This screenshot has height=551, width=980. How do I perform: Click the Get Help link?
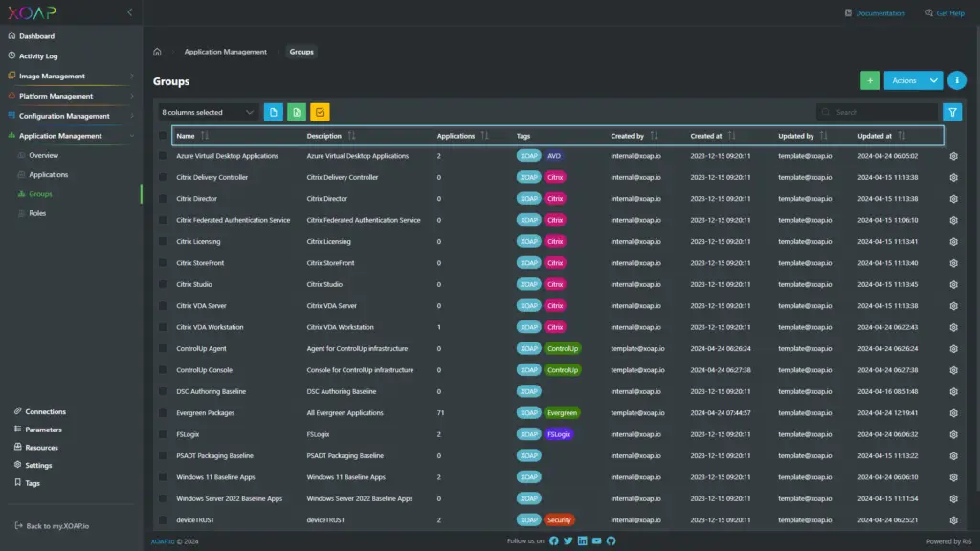point(945,13)
